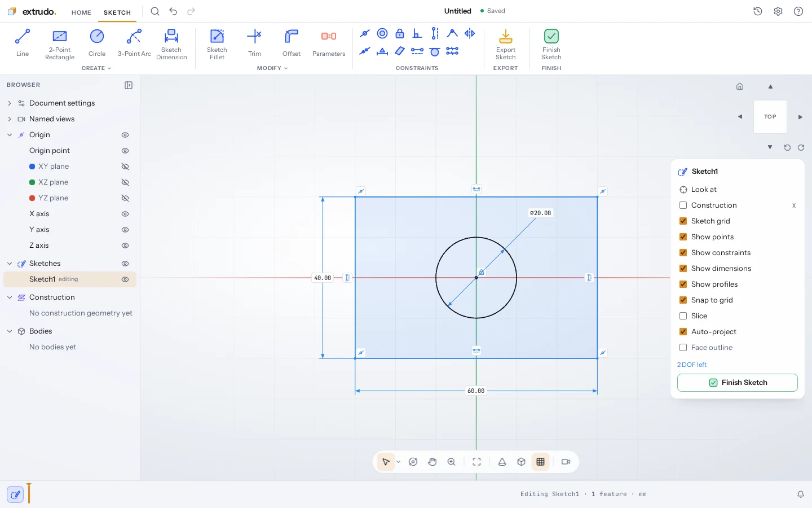This screenshot has height=508, width=812.
Task: Apply the concentric constraint
Action: (x=382, y=34)
